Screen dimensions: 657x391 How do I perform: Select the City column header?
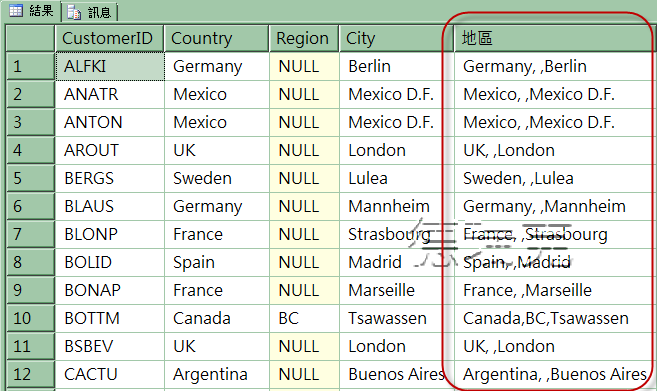(x=396, y=39)
